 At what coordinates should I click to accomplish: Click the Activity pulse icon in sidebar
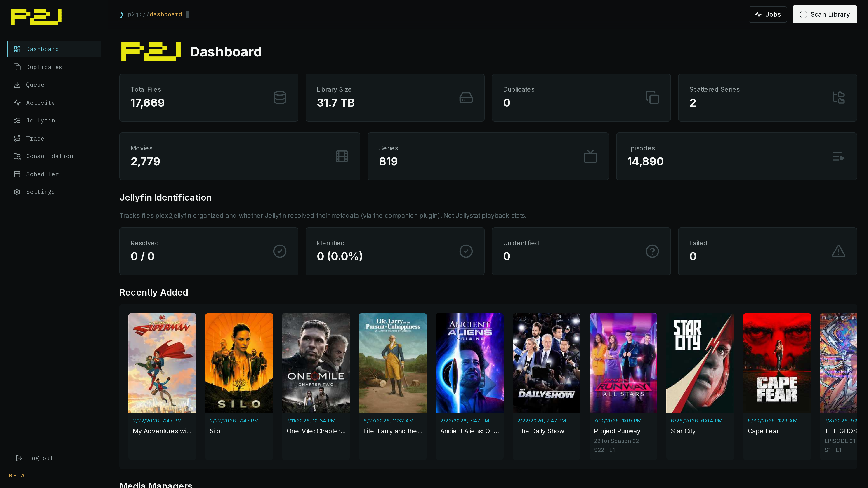click(x=17, y=103)
